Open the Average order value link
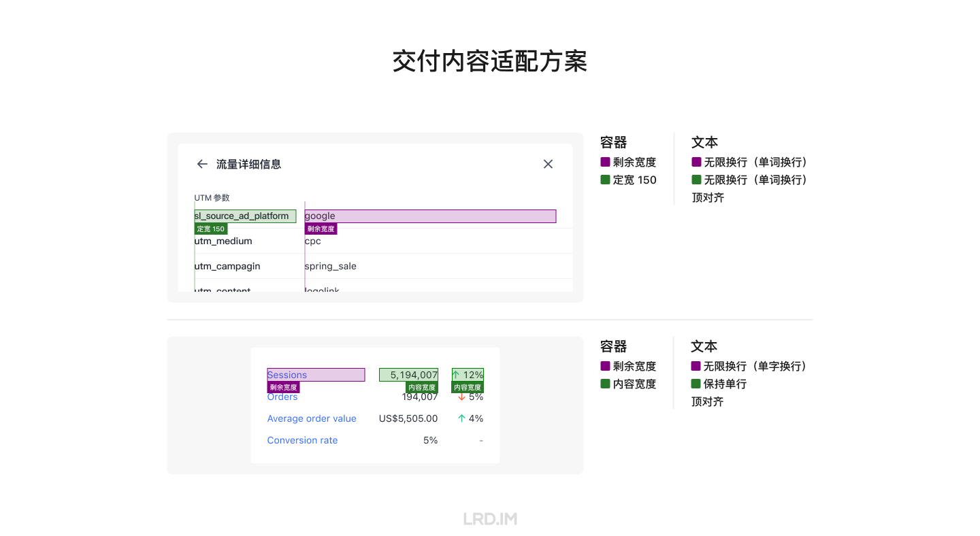980x536 pixels. click(312, 418)
